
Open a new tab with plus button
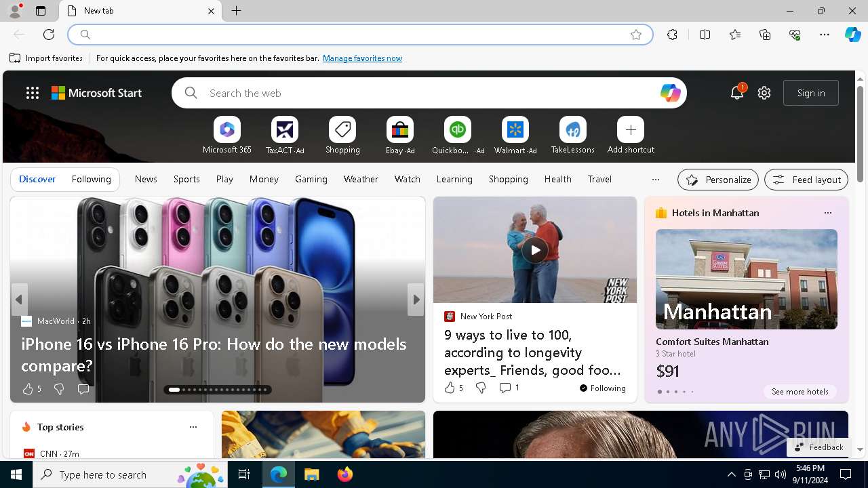(x=237, y=11)
